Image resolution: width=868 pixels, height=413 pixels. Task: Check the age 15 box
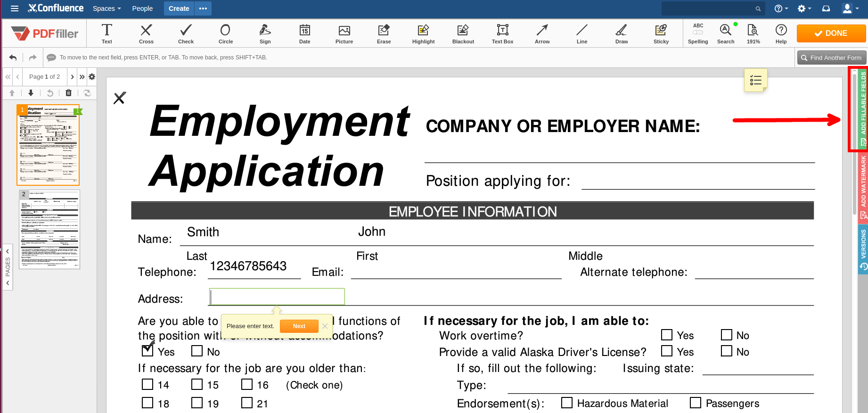pyautogui.click(x=197, y=384)
